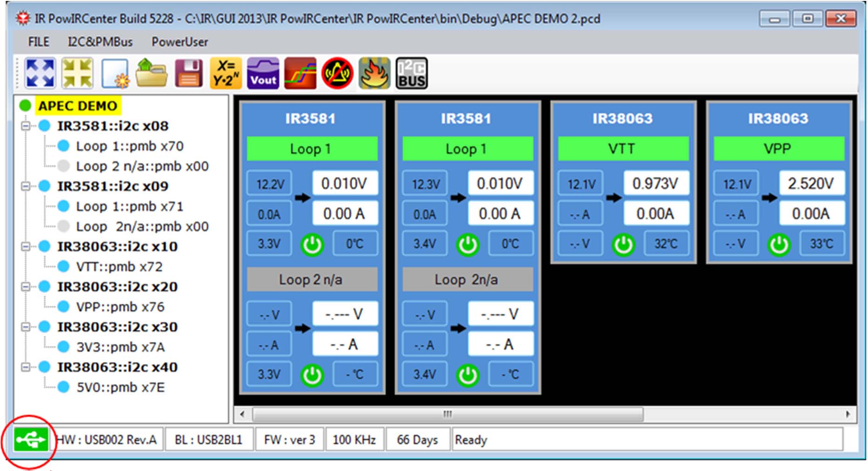Click the expand-all panels icon

click(x=40, y=73)
